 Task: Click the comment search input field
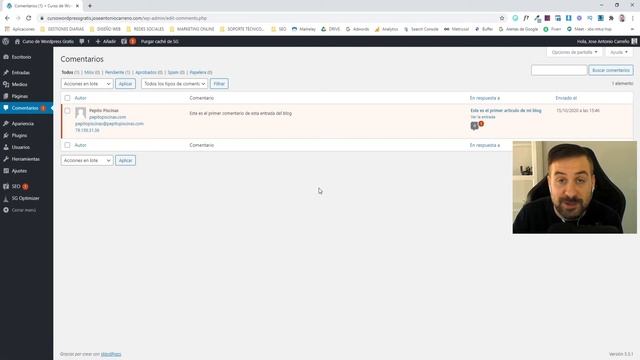pyautogui.click(x=559, y=70)
